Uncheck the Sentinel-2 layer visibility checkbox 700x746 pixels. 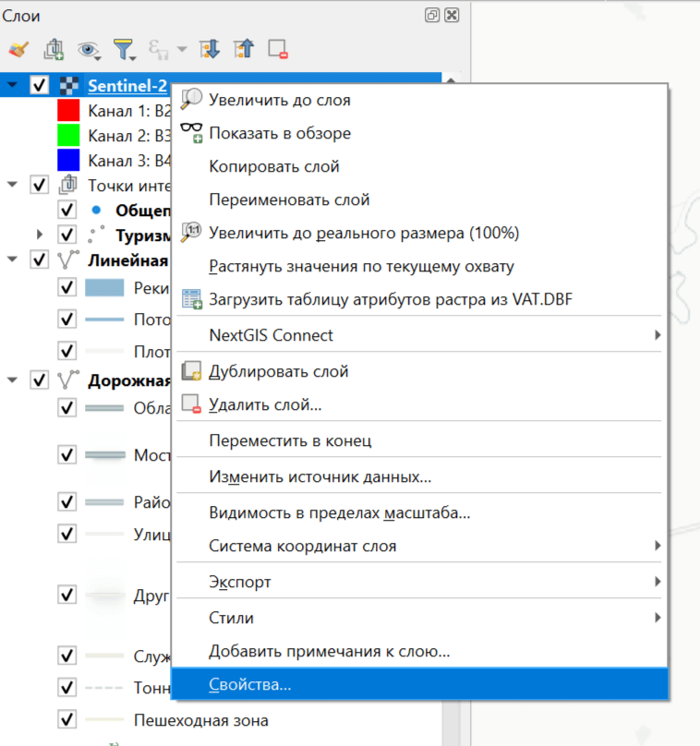(40, 85)
